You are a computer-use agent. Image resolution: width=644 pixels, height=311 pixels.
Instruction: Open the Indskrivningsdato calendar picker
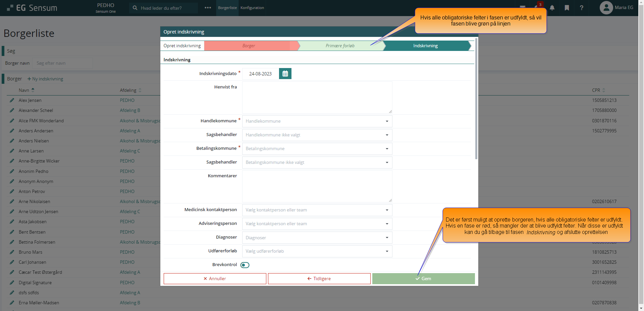pyautogui.click(x=285, y=74)
